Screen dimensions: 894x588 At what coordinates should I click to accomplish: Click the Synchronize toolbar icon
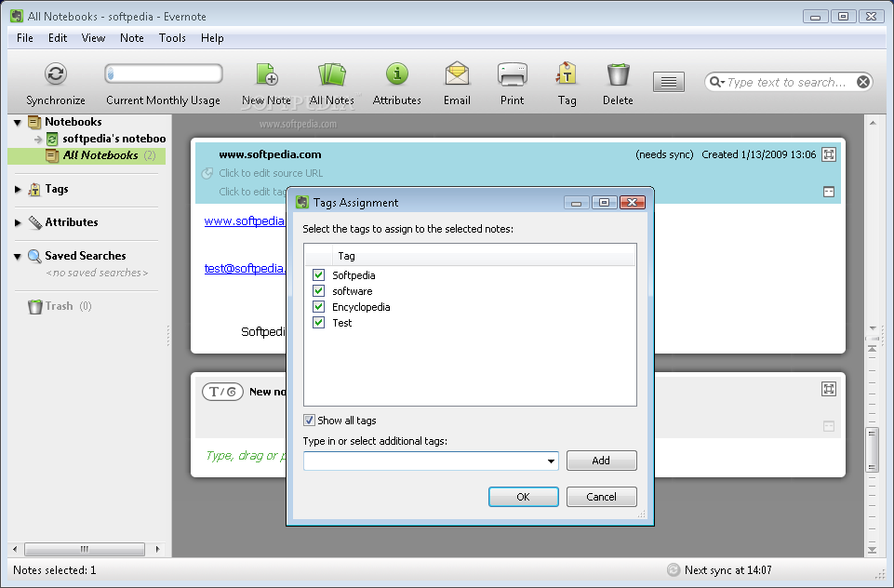tap(56, 73)
